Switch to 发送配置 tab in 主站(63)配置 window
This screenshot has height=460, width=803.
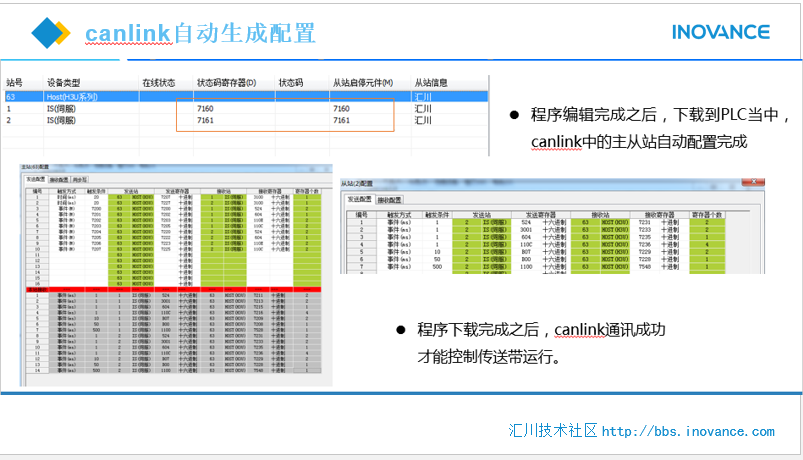pyautogui.click(x=36, y=179)
